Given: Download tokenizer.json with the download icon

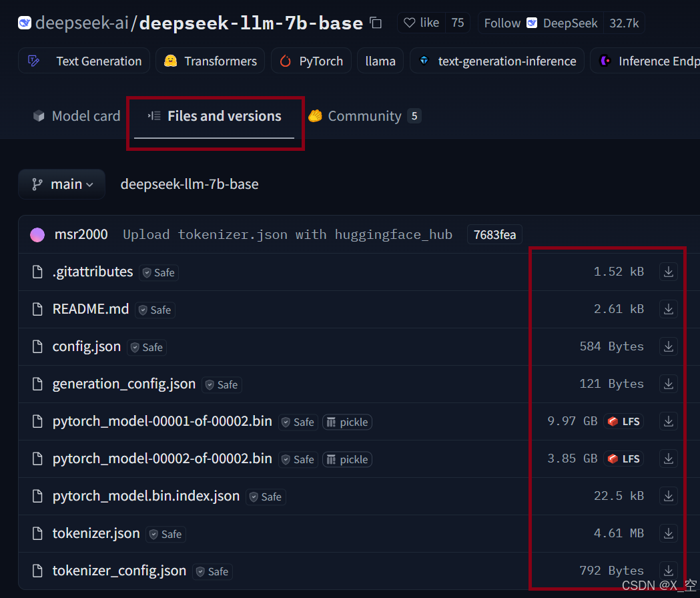Looking at the screenshot, I should pyautogui.click(x=669, y=533).
